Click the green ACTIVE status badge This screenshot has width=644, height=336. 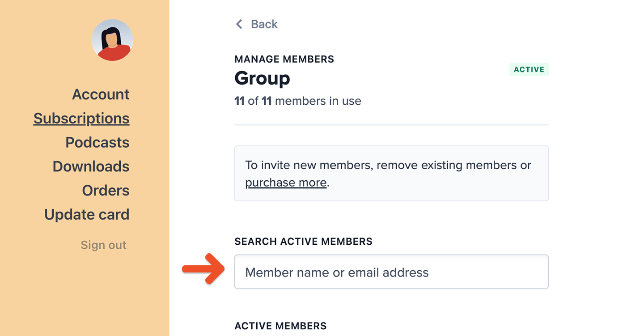coord(529,69)
